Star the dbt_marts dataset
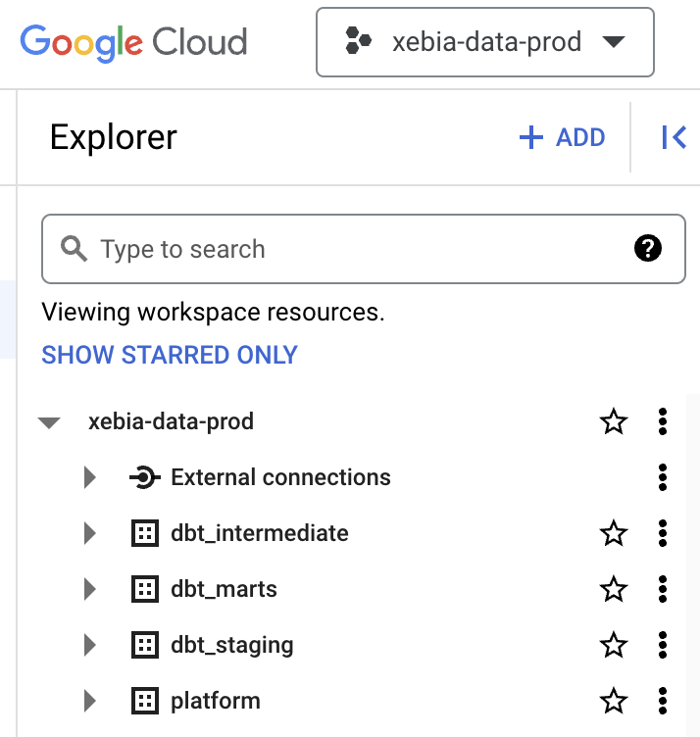The height and width of the screenshot is (737, 700). click(x=614, y=589)
